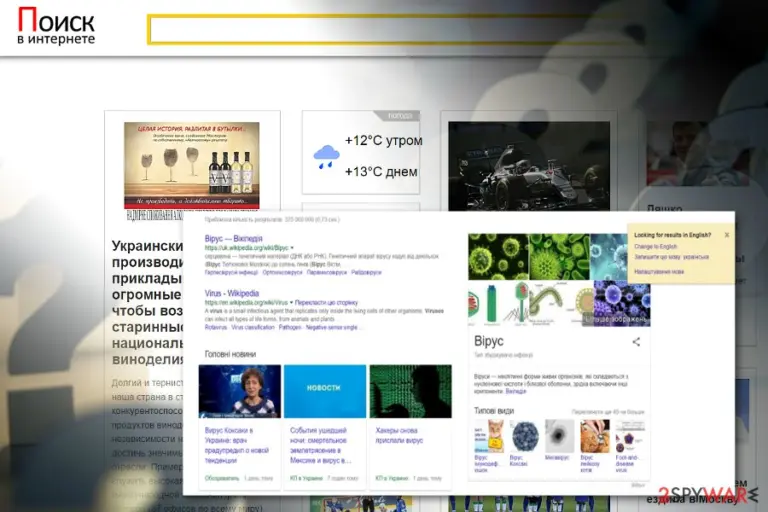This screenshot has width=768, height=512.
Task: Expand dropdown arrow beside en.wikipedia.org URL
Action: [x=291, y=303]
